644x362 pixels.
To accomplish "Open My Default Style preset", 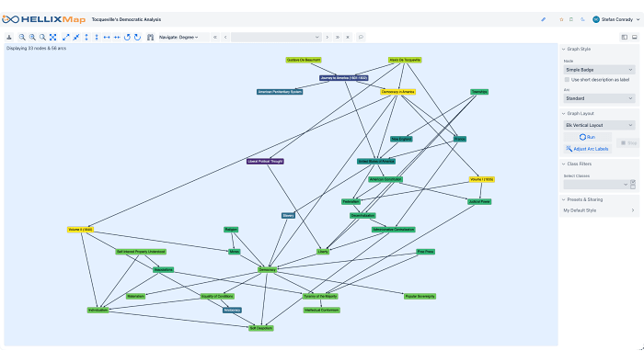I will [x=599, y=210].
